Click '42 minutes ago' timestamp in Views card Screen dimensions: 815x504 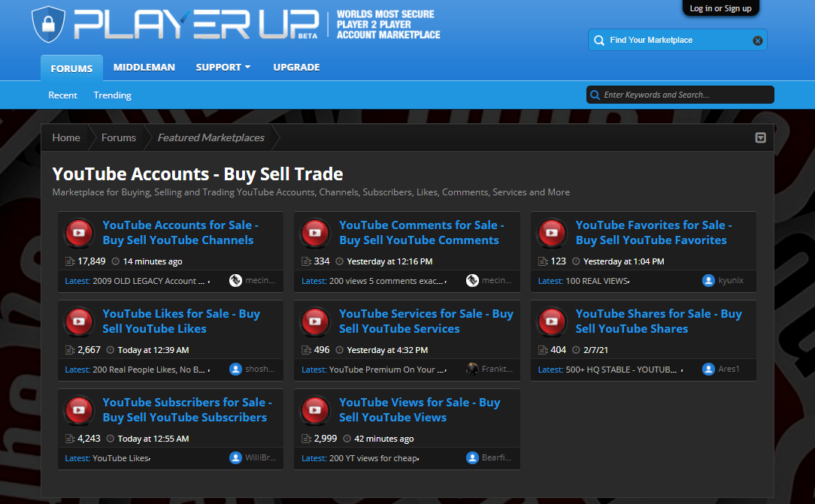click(x=384, y=439)
